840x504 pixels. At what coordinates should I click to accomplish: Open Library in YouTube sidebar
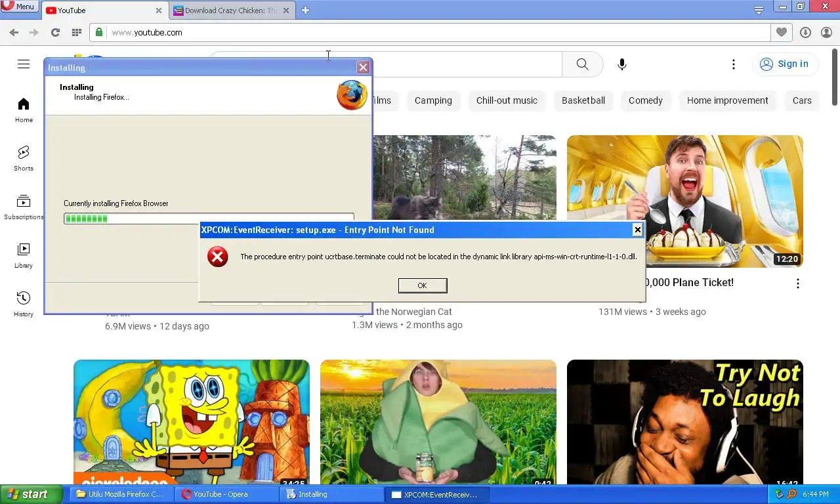(24, 256)
